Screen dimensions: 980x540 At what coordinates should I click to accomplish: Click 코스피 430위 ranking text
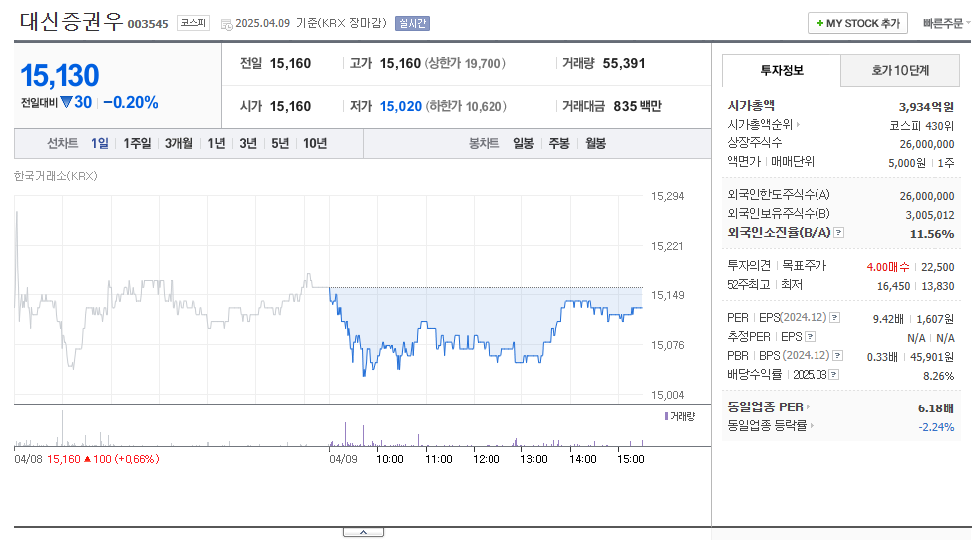(922, 125)
